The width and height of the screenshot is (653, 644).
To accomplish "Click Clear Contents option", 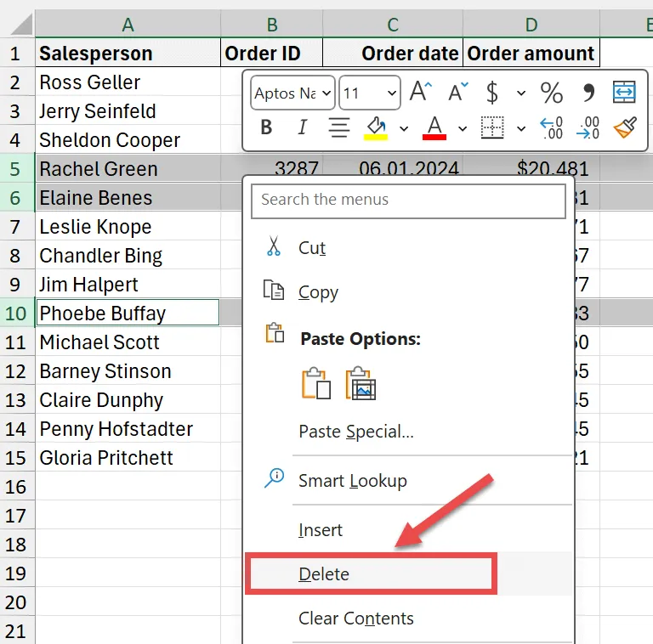I will [356, 619].
